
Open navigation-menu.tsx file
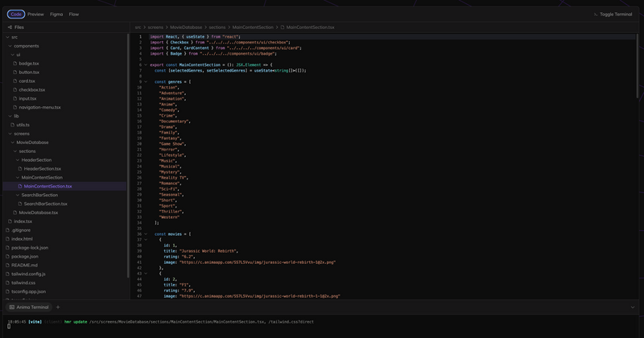click(39, 107)
